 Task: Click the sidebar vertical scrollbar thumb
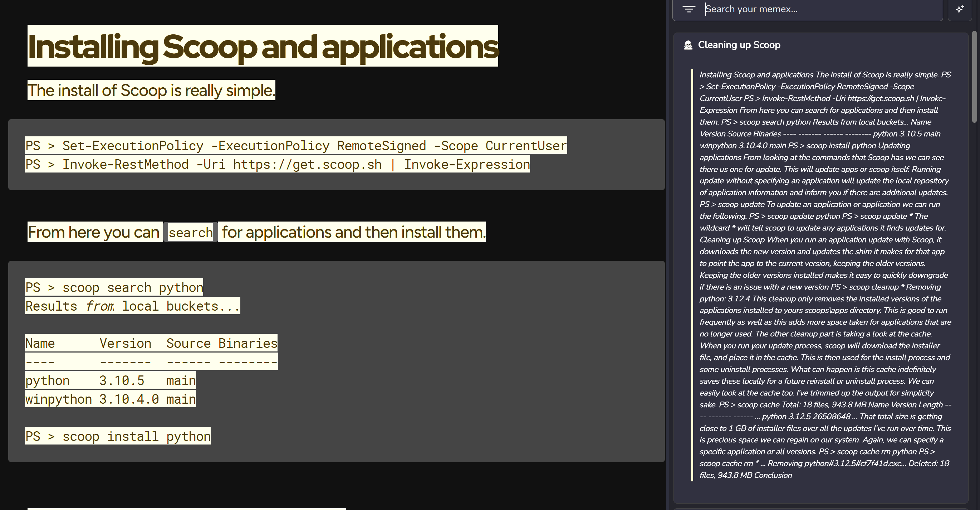pyautogui.click(x=974, y=76)
